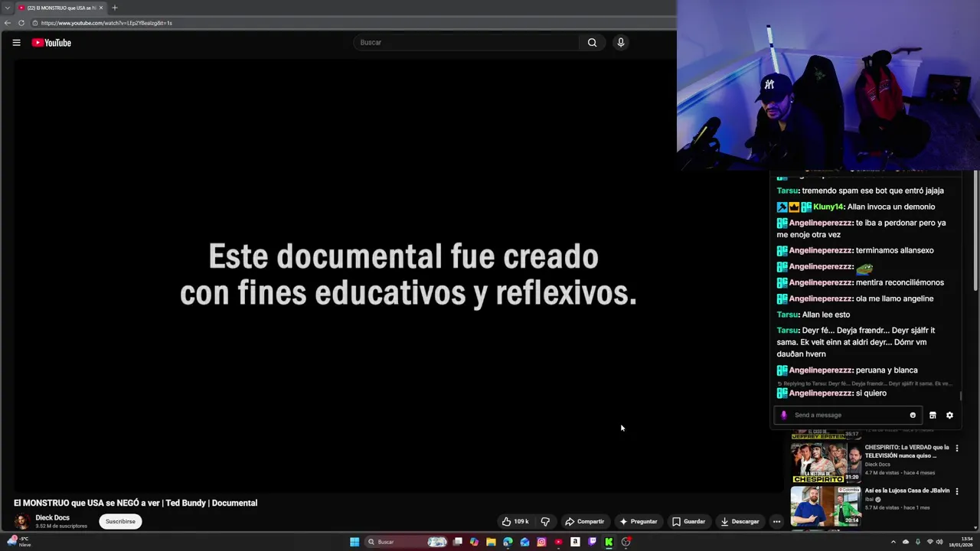Save video with Guardar button
Image resolution: width=980 pixels, height=551 pixels.
688,522
